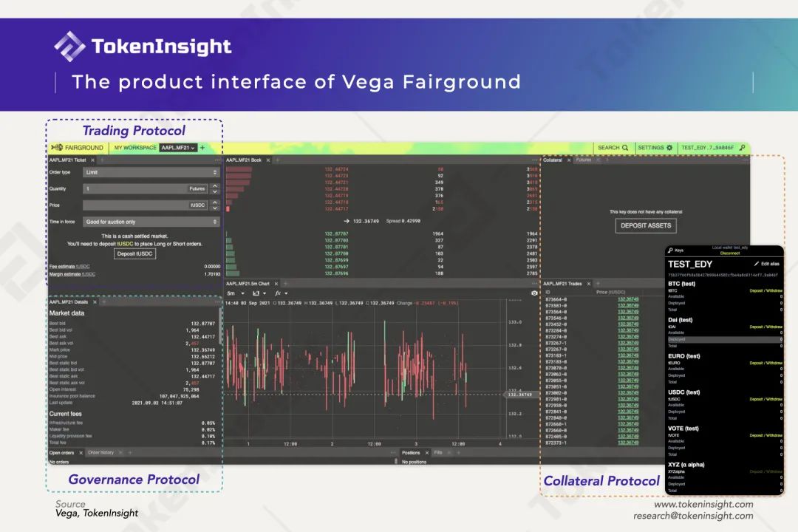
Task: Open the Order type Limit dropdown
Action: point(151,172)
